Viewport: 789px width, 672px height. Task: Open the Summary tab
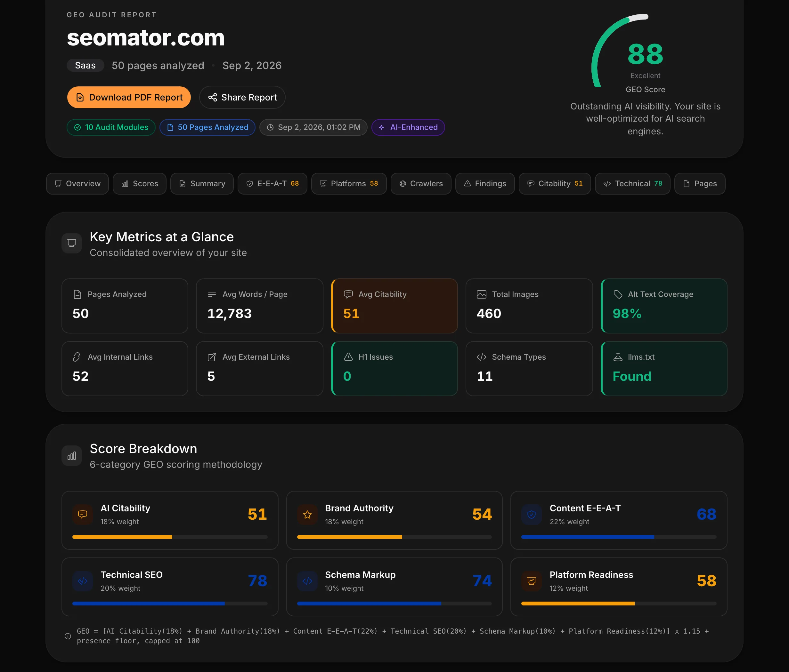[x=202, y=184]
